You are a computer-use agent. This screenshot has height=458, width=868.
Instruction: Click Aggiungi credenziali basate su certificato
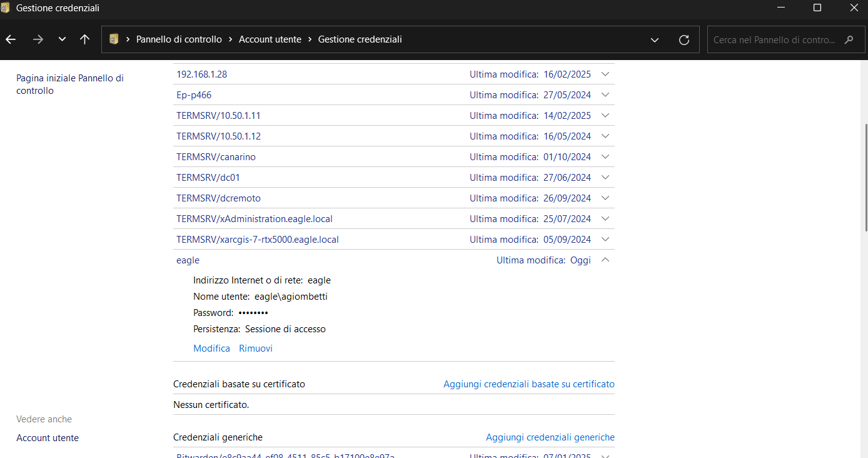[x=528, y=384]
